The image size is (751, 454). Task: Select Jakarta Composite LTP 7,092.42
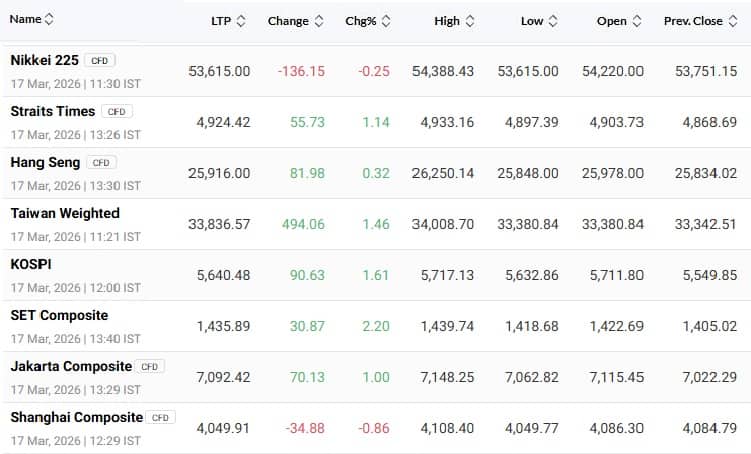pyautogui.click(x=223, y=377)
